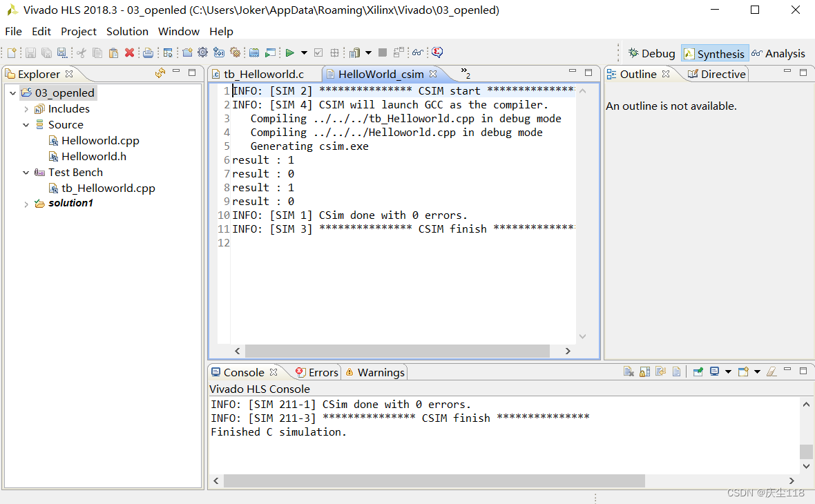Open Solution Settings orange gear icon
815x504 pixels.
(236, 52)
